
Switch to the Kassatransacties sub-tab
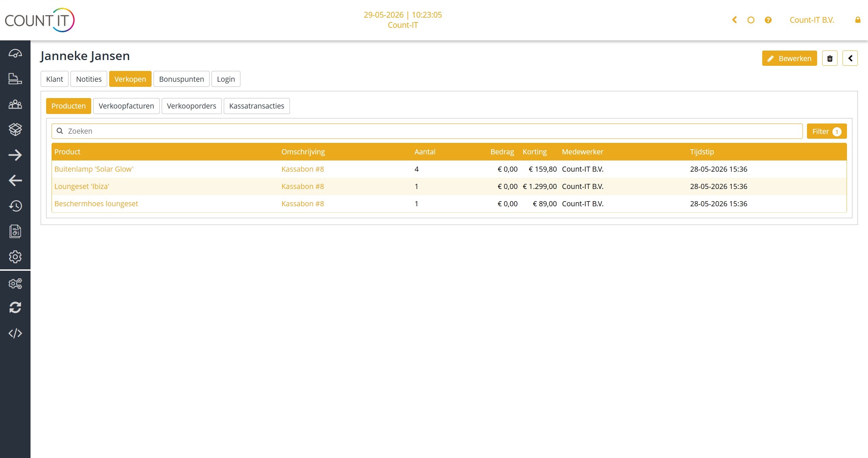point(257,106)
